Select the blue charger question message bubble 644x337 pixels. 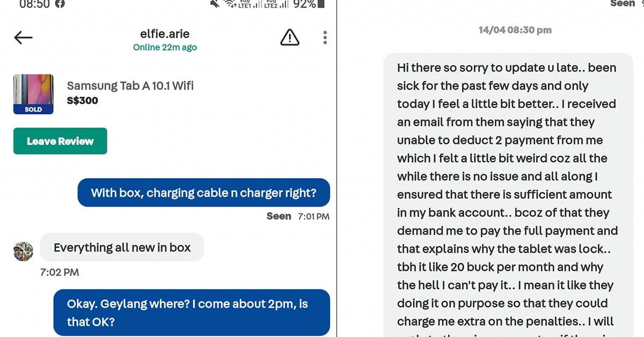pos(203,192)
